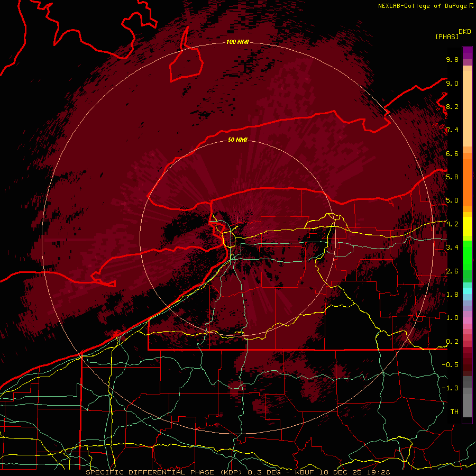
Task: Click the Specific Differential Phase (KDP) title text
Action: 166,472
